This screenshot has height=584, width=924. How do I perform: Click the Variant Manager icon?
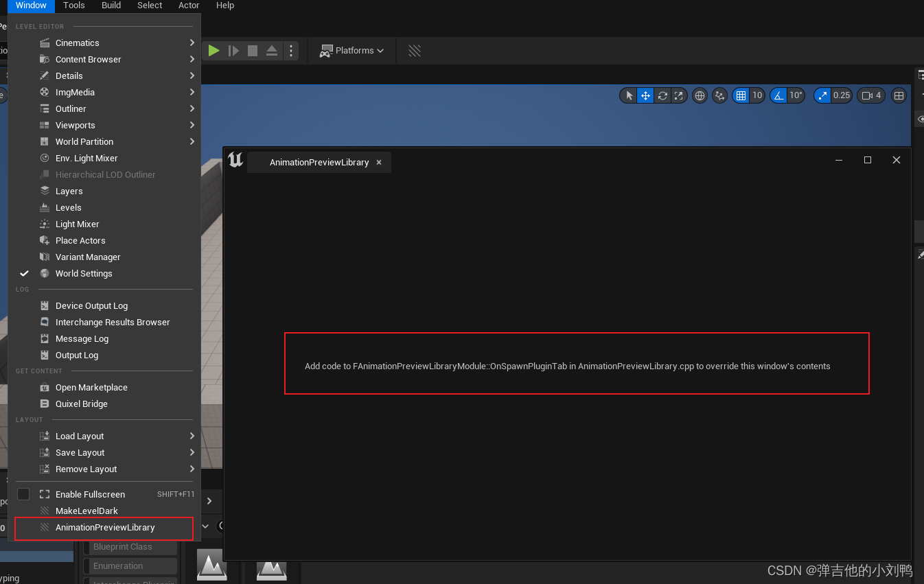45,257
